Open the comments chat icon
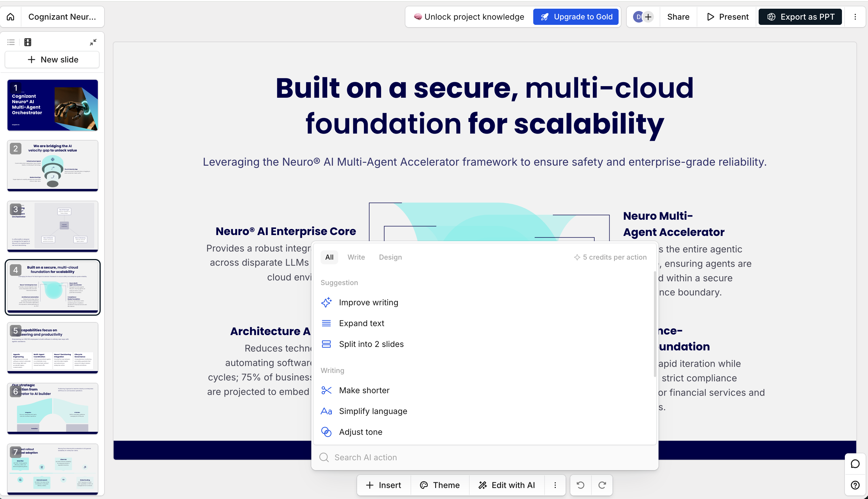868x499 pixels. click(855, 464)
